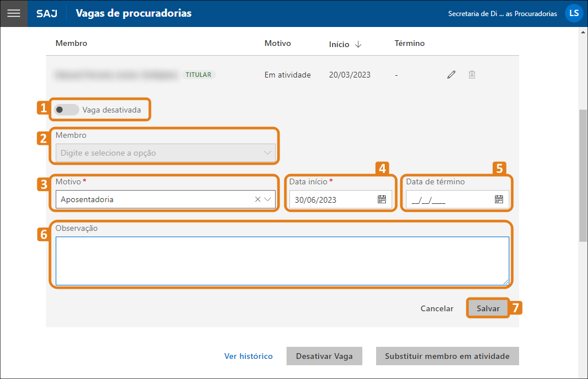Click Substituir membro em atividade button
Screen dimensions: 588x379
coord(447,356)
